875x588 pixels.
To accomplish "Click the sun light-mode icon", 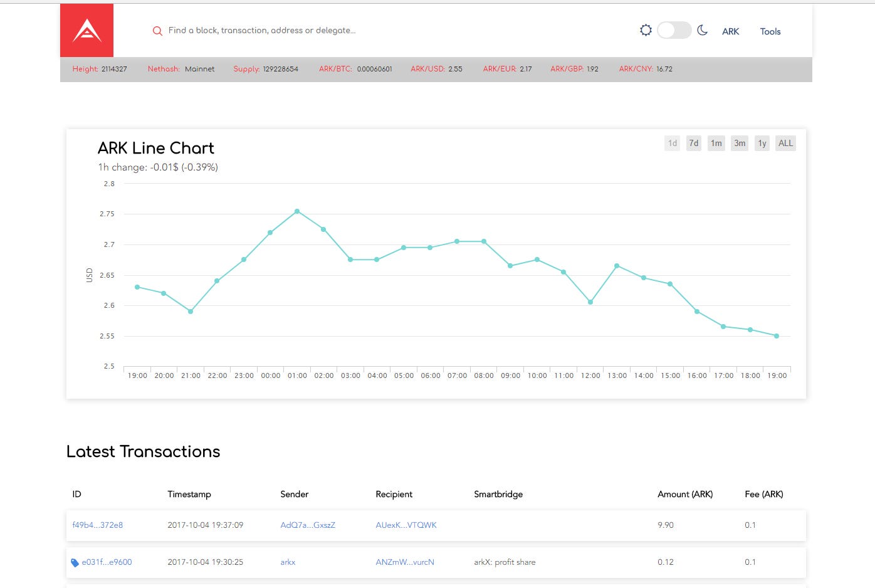I will pyautogui.click(x=646, y=30).
